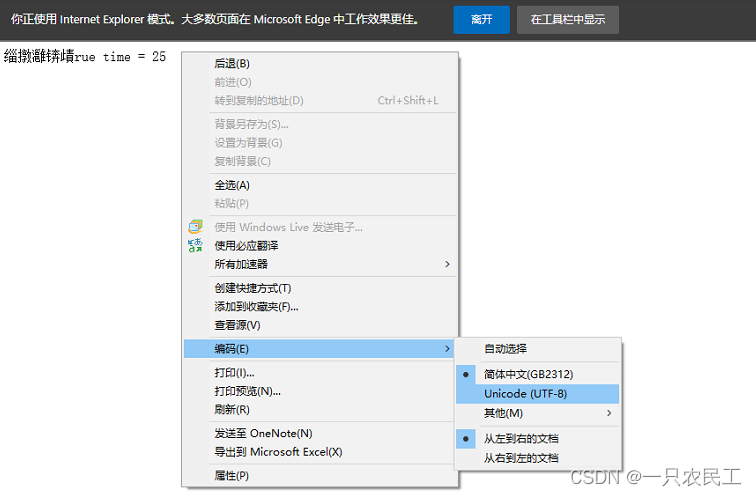Click the 在工具栏中显示 button

click(x=567, y=20)
